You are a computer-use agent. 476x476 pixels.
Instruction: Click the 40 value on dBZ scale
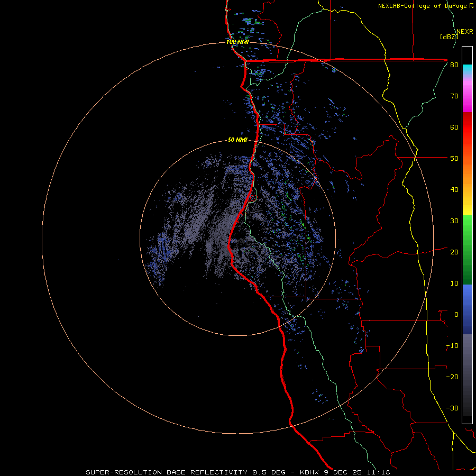454,190
